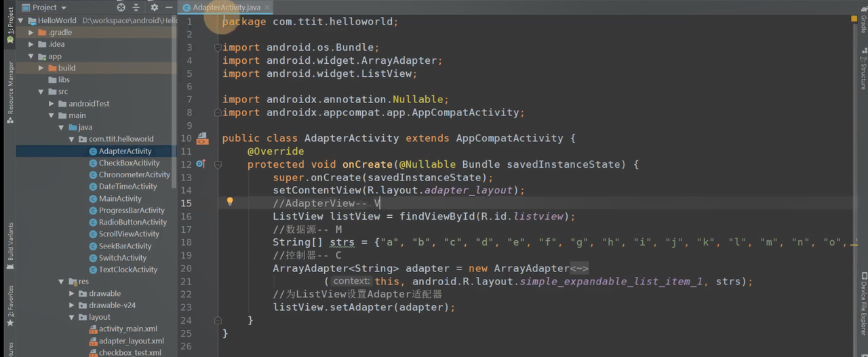Collapse the java folder
Viewport: 868px width, 357px height.
pyautogui.click(x=62, y=128)
